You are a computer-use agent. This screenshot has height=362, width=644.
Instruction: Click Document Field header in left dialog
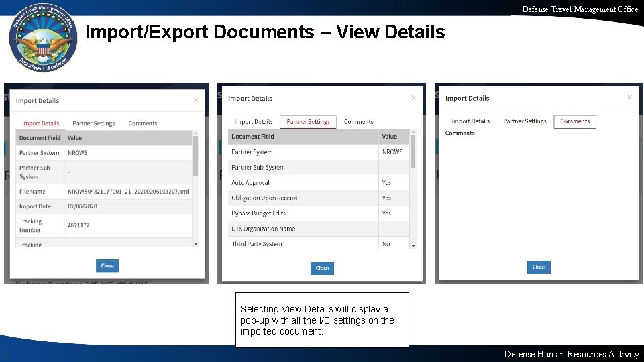point(40,138)
